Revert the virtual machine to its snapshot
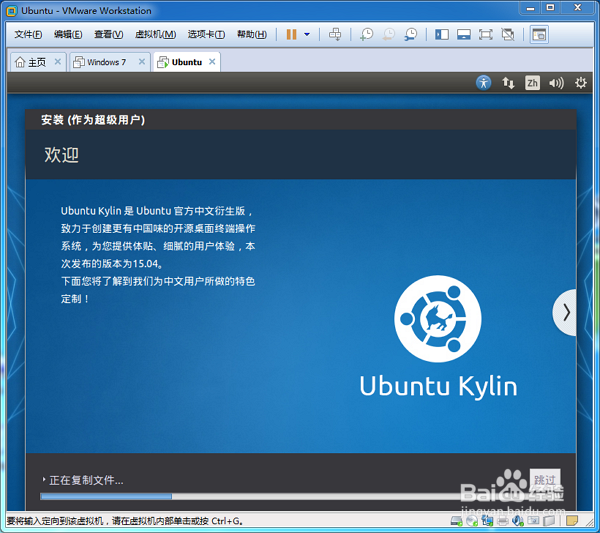600x533 pixels. click(x=388, y=34)
